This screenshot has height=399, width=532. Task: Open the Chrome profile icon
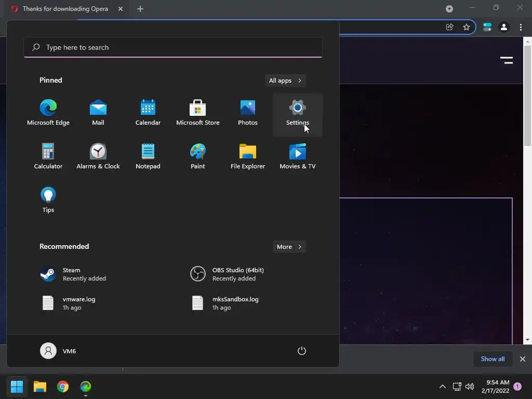click(504, 27)
